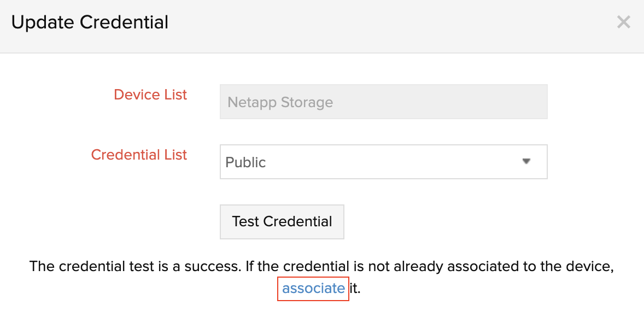644x317 pixels.
Task: Click the Device List label
Action: [150, 95]
